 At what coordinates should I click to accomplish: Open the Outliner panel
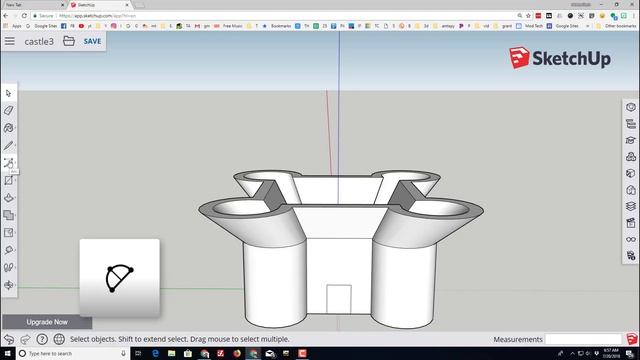click(631, 124)
